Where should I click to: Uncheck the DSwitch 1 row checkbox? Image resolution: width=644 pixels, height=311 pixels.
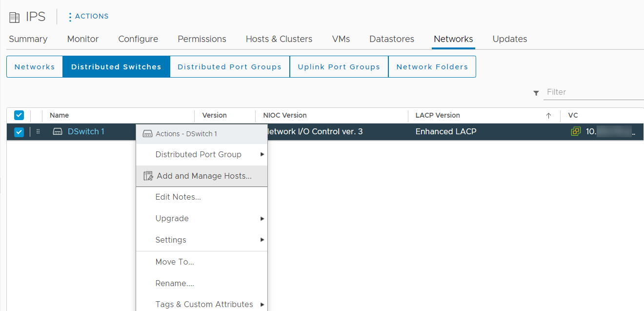(x=19, y=132)
